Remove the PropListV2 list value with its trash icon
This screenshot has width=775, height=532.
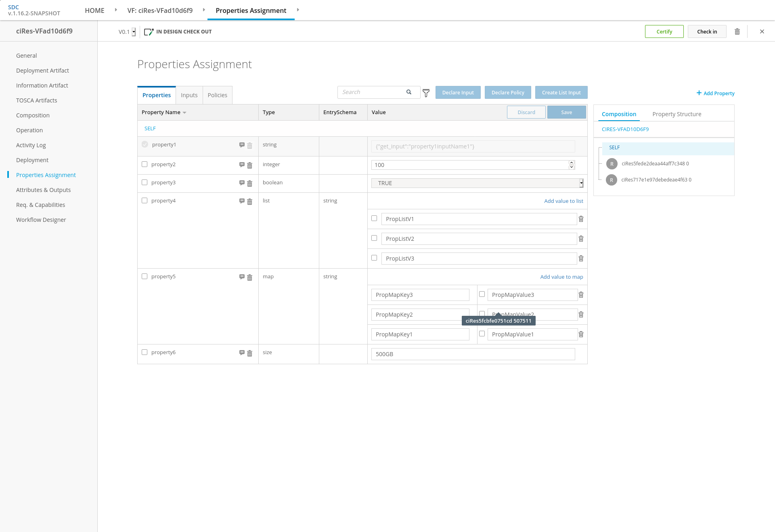(581, 239)
